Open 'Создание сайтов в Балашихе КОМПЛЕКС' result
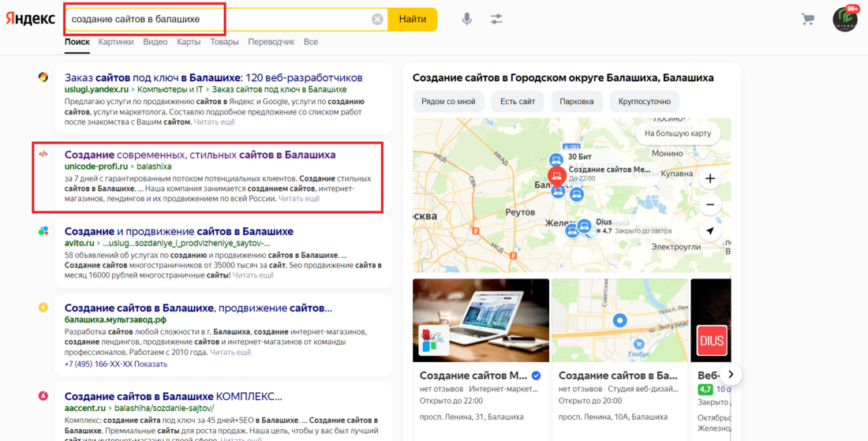Screen dimensions: 868x441 174,396
